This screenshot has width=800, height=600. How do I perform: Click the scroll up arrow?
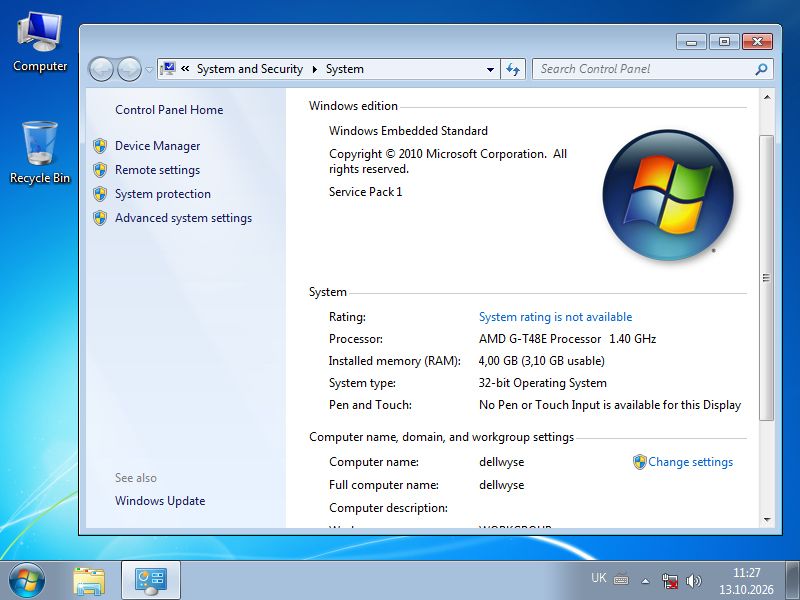point(766,97)
